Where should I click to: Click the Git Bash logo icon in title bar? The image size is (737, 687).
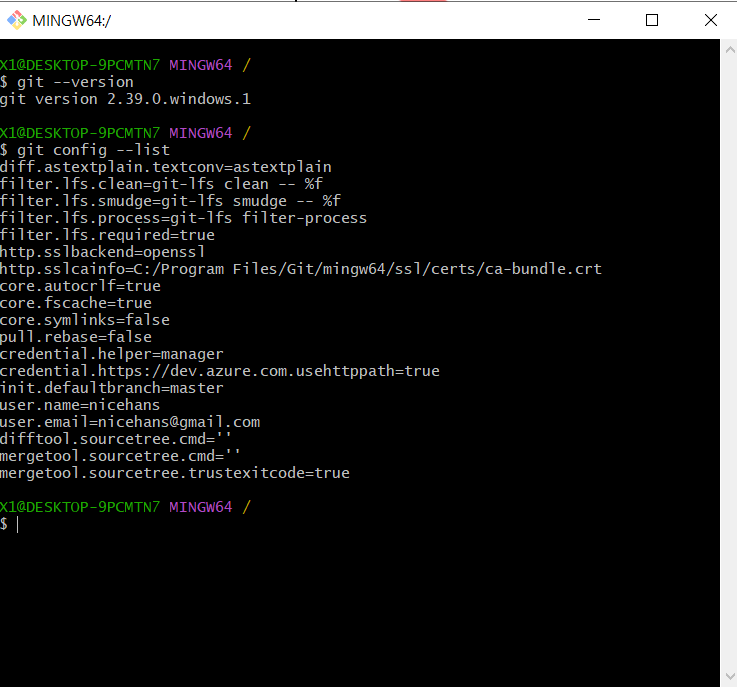17,20
